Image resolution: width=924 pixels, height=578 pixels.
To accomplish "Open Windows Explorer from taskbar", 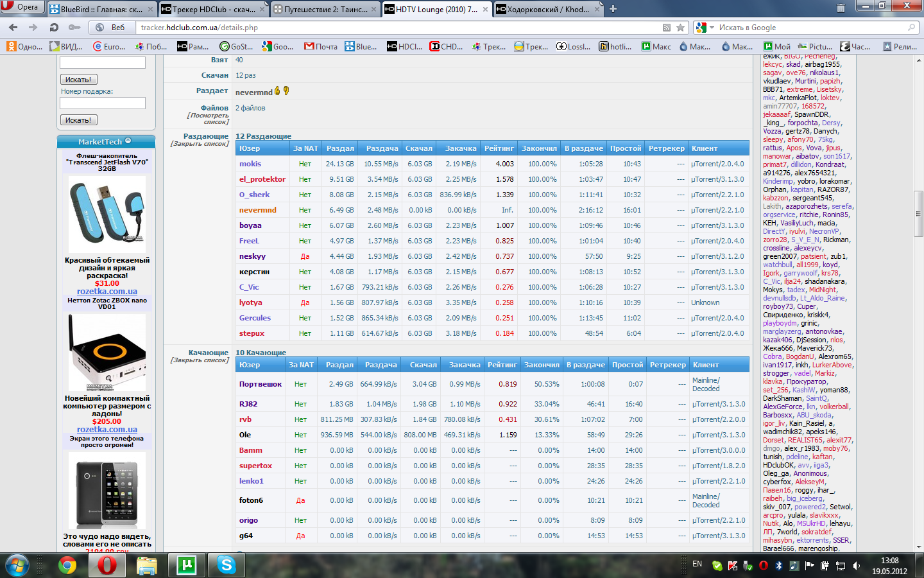I will (147, 565).
